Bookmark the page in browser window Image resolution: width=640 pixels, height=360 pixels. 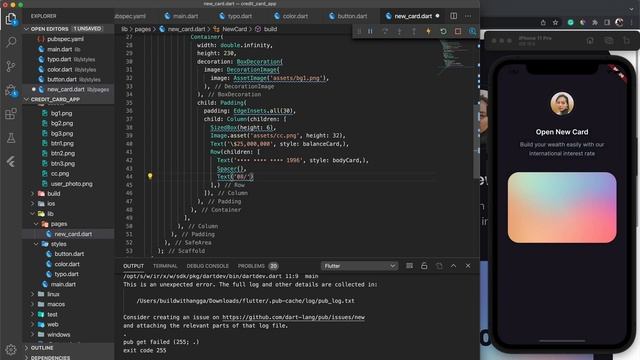[x=556, y=23]
